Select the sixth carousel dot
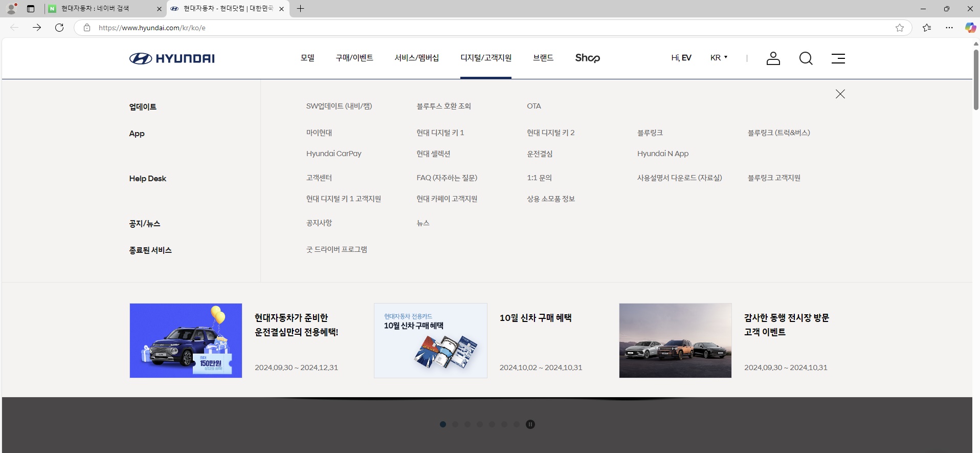 pos(504,424)
